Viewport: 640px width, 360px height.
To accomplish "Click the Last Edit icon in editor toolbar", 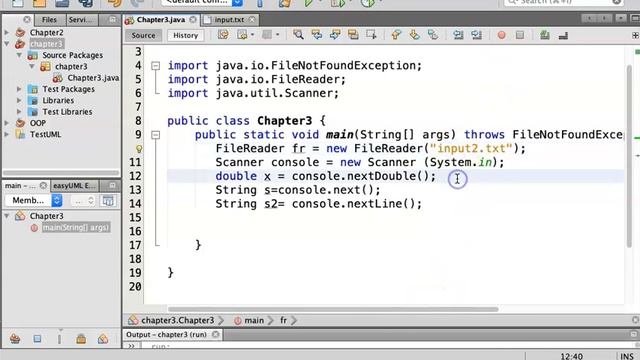I will tap(223, 35).
